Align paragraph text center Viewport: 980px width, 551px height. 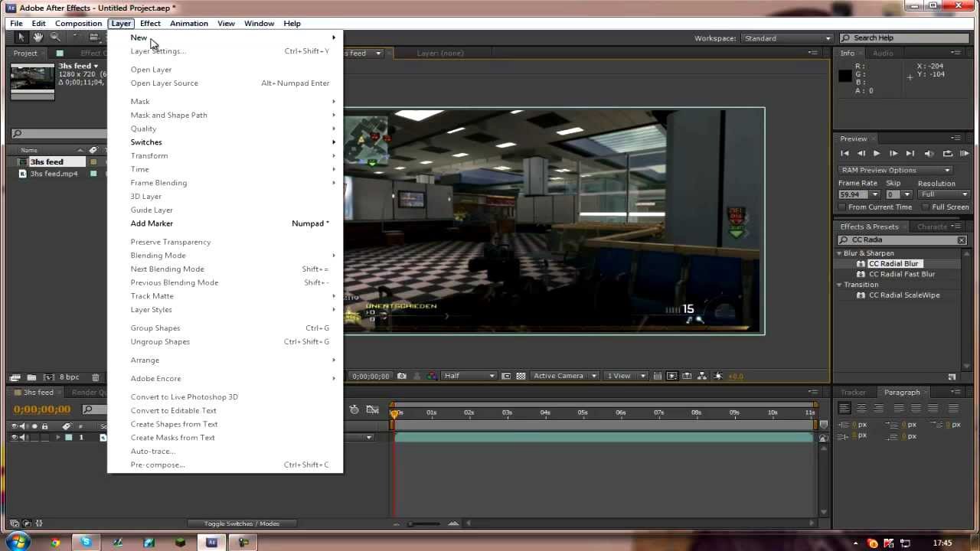click(x=861, y=409)
